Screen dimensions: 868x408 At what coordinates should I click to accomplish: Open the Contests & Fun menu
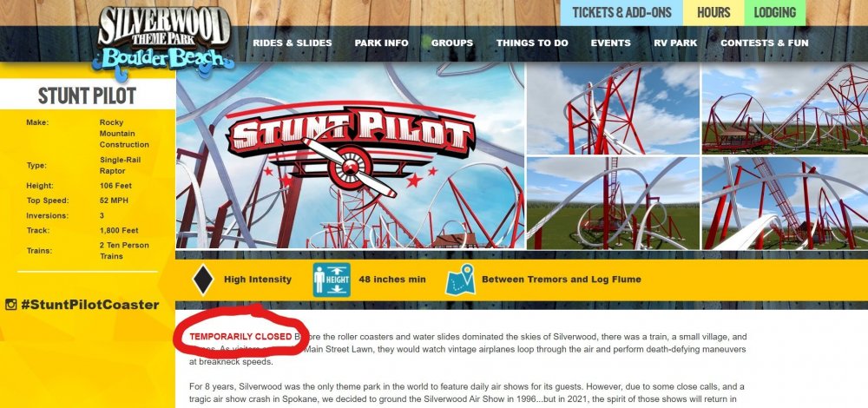(765, 43)
